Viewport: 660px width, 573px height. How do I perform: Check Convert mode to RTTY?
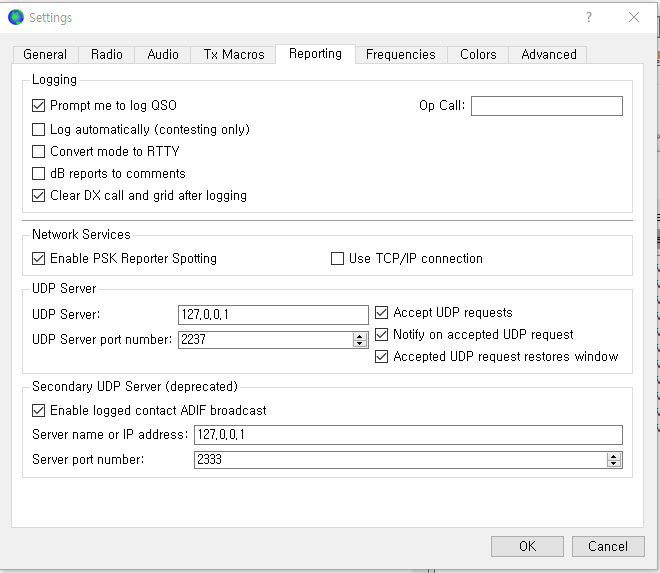[39, 151]
